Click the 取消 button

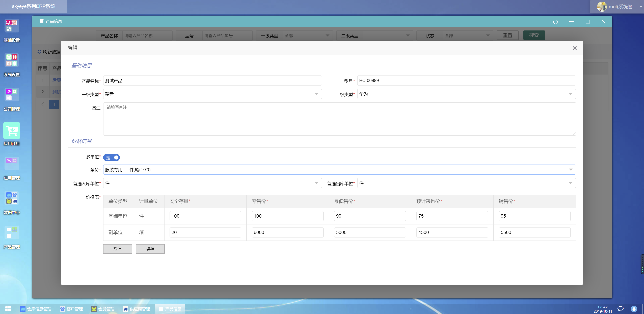point(117,249)
